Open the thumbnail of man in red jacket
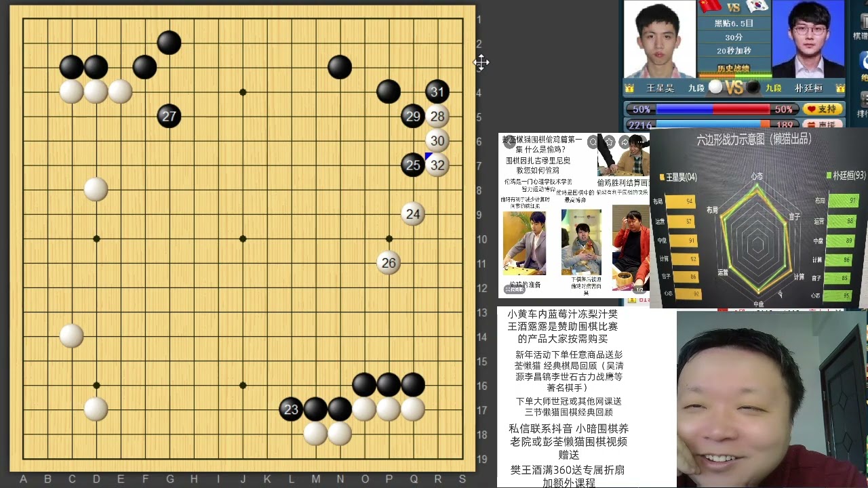The width and height of the screenshot is (868, 488). click(631, 247)
